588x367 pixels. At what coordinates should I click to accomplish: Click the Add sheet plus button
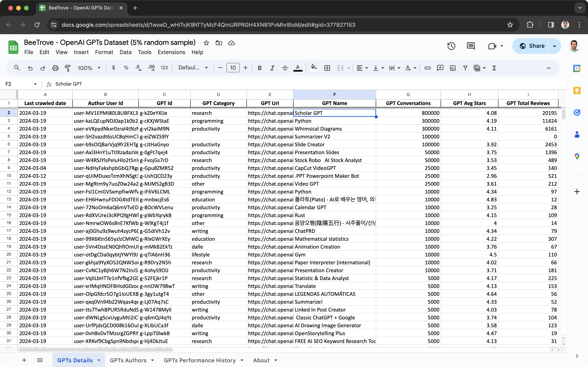pyautogui.click(x=24, y=360)
